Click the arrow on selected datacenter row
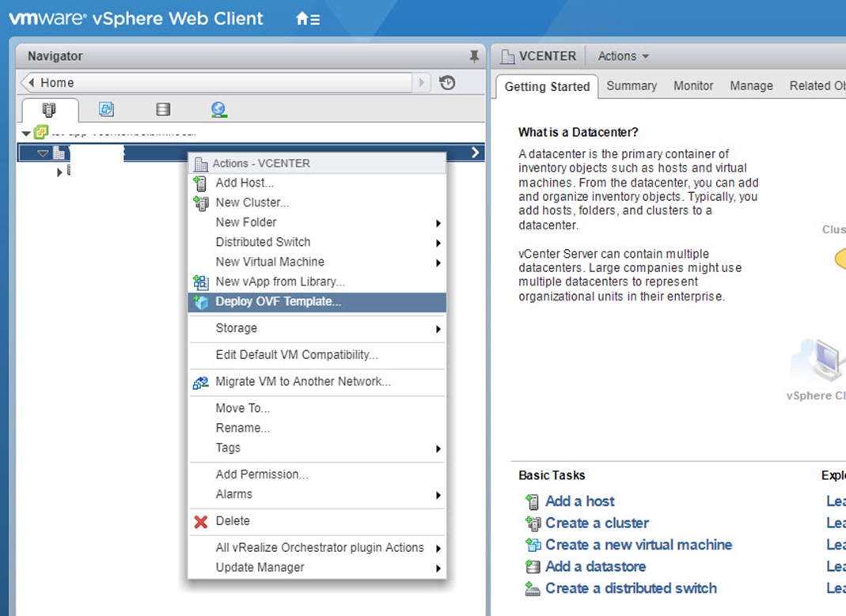This screenshot has height=616, width=846. tap(475, 153)
